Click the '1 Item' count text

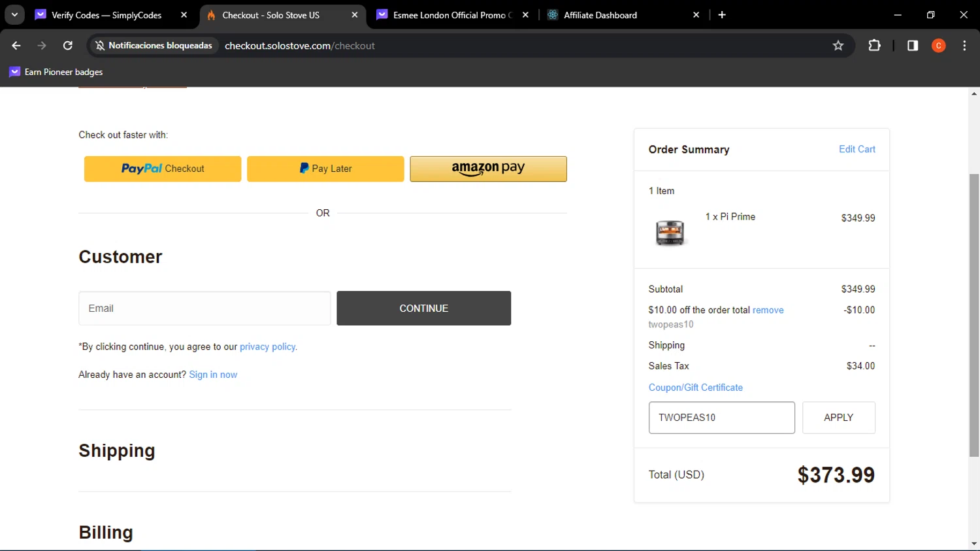(x=661, y=191)
